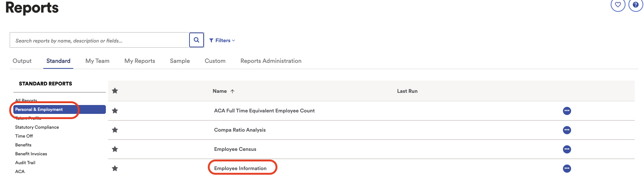Image resolution: width=644 pixels, height=176 pixels.
Task: Switch to the My Reports tab
Action: click(140, 61)
